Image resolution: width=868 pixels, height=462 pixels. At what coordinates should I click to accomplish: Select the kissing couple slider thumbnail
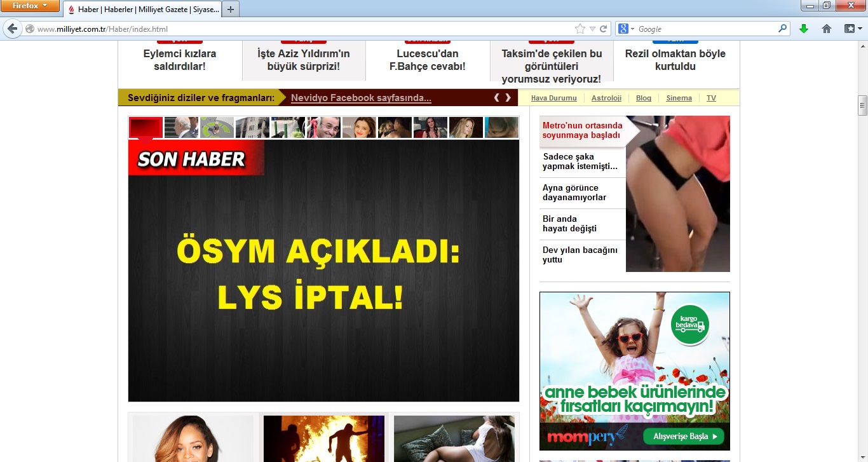pos(395,127)
